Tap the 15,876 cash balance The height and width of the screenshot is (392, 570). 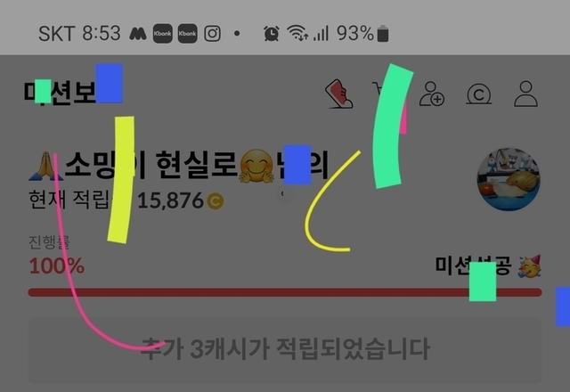[x=170, y=200]
